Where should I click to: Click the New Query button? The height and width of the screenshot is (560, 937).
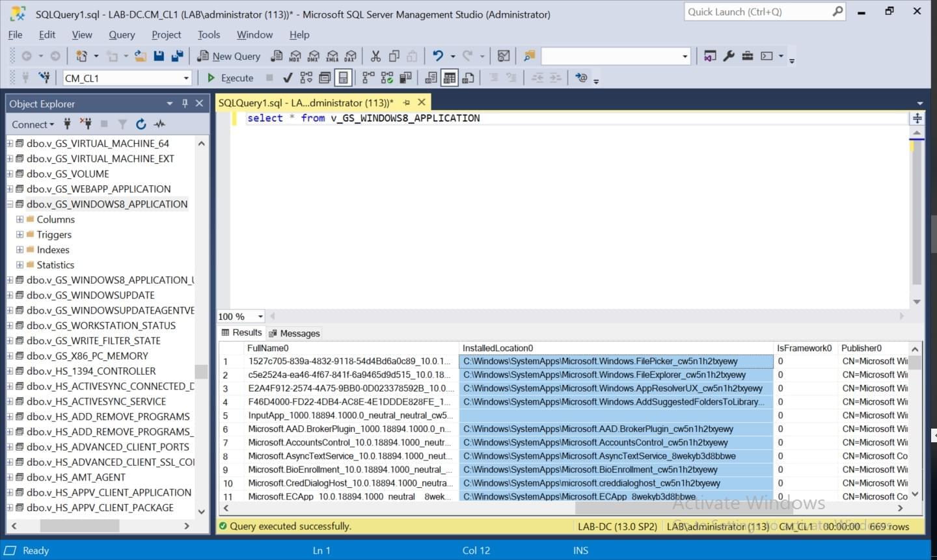coord(229,57)
